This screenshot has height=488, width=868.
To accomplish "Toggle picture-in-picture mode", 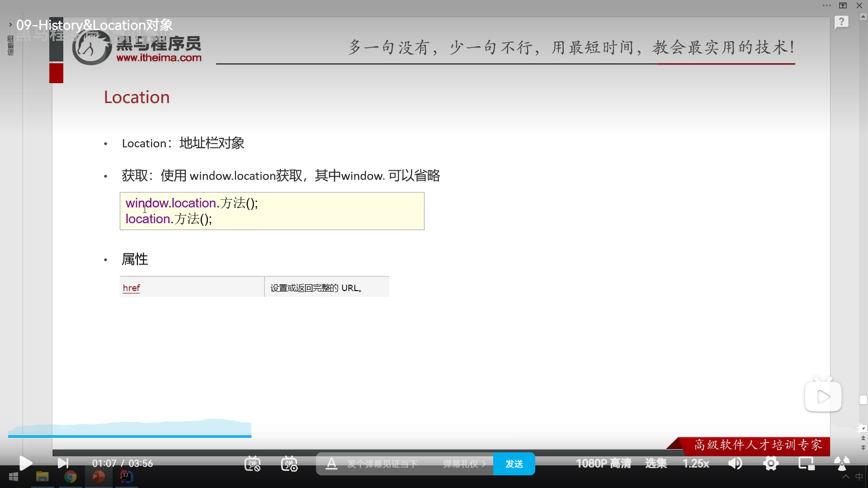I will 806,464.
